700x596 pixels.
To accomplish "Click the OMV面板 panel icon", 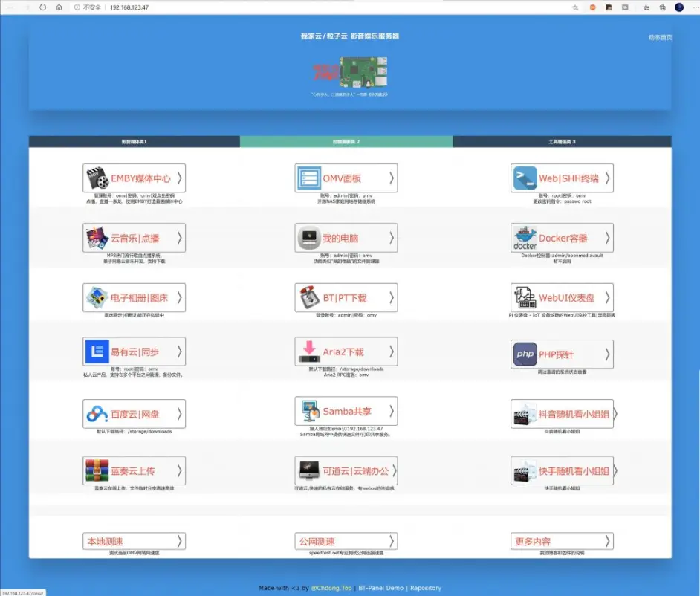I will (x=309, y=178).
